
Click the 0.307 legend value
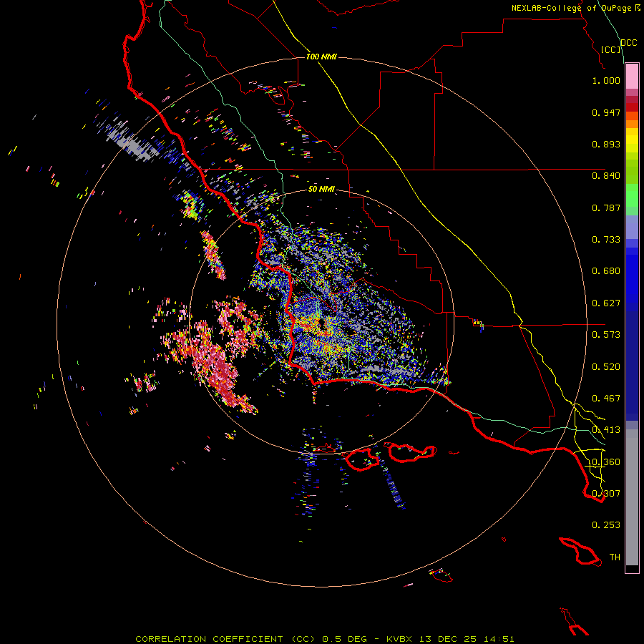606,494
